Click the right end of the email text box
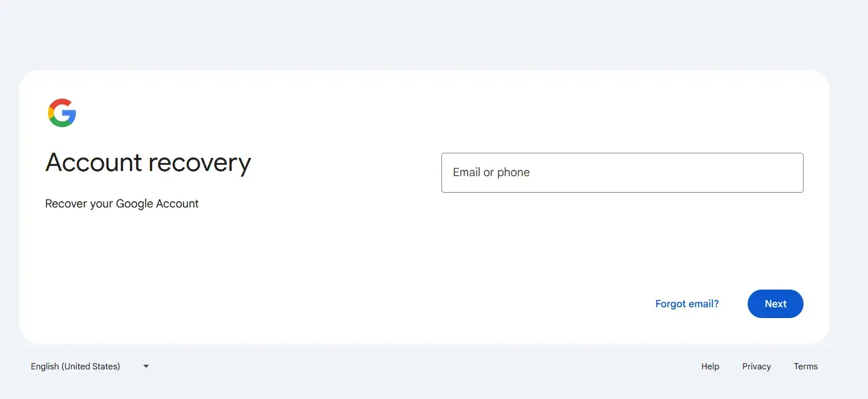The width and height of the screenshot is (868, 399). click(787, 173)
